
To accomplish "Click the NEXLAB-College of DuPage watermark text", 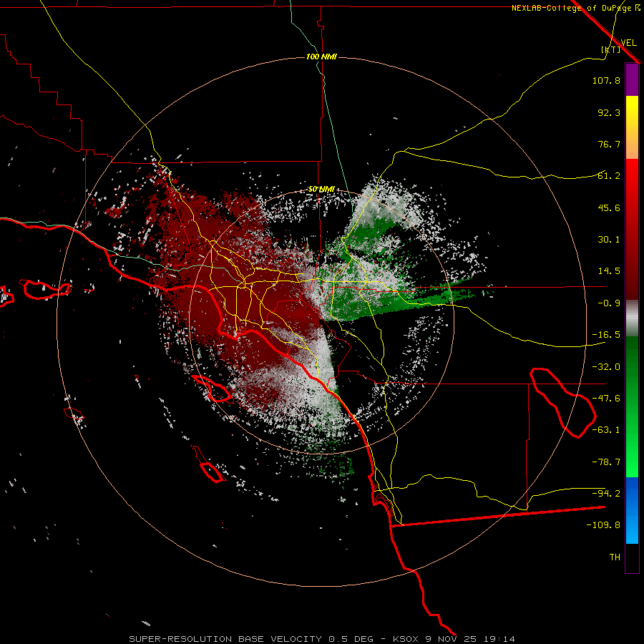I will tap(576, 8).
